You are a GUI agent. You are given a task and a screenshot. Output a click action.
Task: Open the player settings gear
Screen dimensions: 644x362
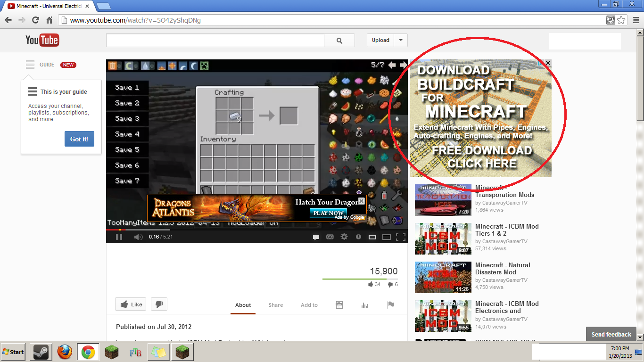pyautogui.click(x=344, y=237)
